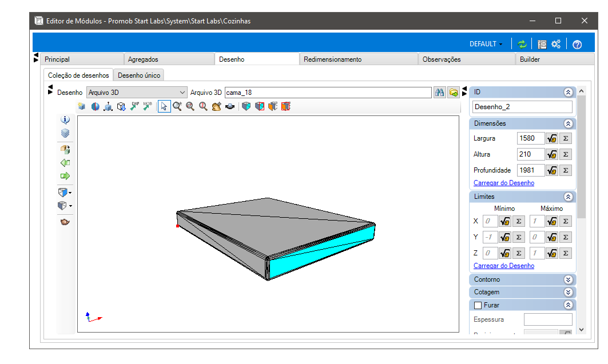Click the Espessura input field
Viewport: 608px width, 364px height.
pyautogui.click(x=548, y=319)
